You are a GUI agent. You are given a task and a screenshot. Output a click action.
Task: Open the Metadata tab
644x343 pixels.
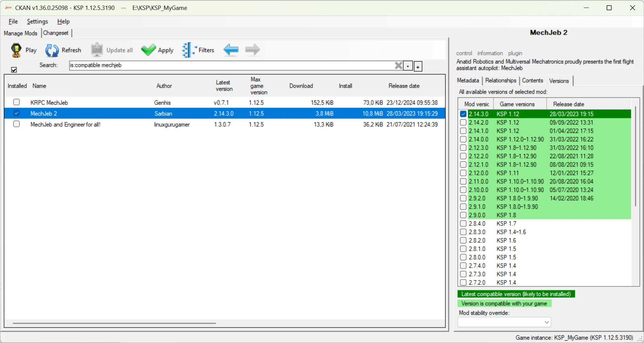click(x=468, y=80)
